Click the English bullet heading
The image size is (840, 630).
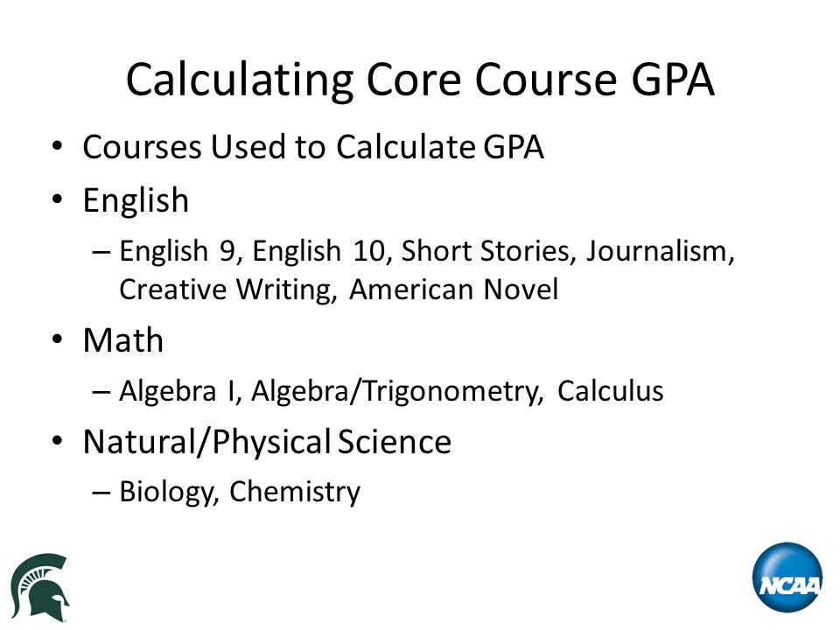136,200
